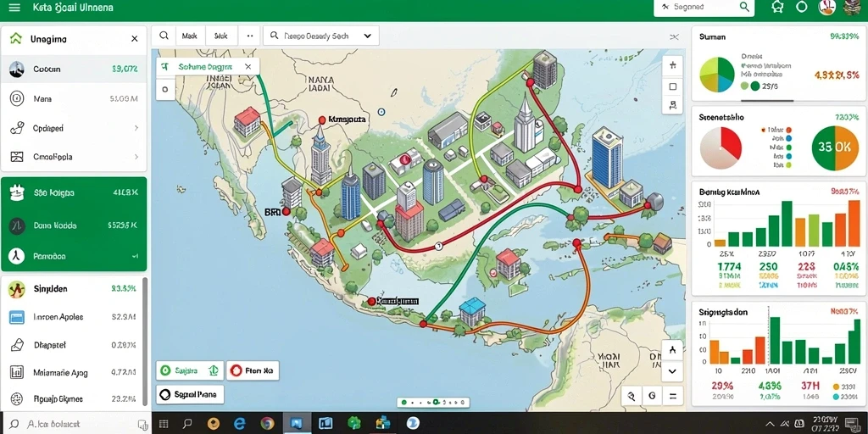The image size is (868, 434).
Task: Click the search icon on the map toolbar
Action: 164,36
